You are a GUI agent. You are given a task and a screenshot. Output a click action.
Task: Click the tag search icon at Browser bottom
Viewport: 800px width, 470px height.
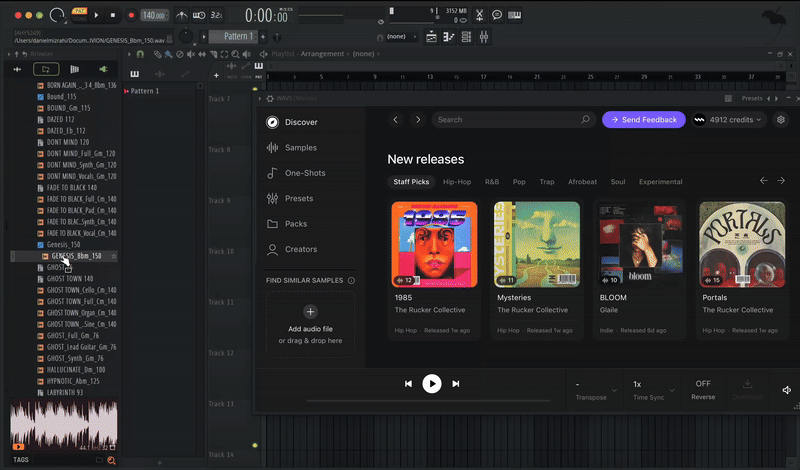(111, 460)
